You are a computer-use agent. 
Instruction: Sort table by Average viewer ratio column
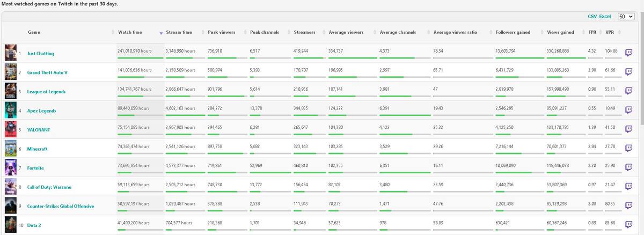pos(455,32)
